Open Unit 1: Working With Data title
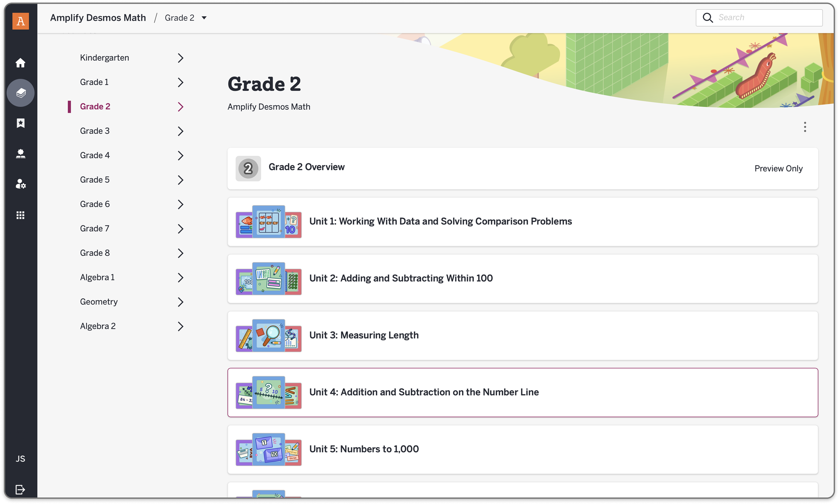This screenshot has height=504, width=839. [441, 221]
